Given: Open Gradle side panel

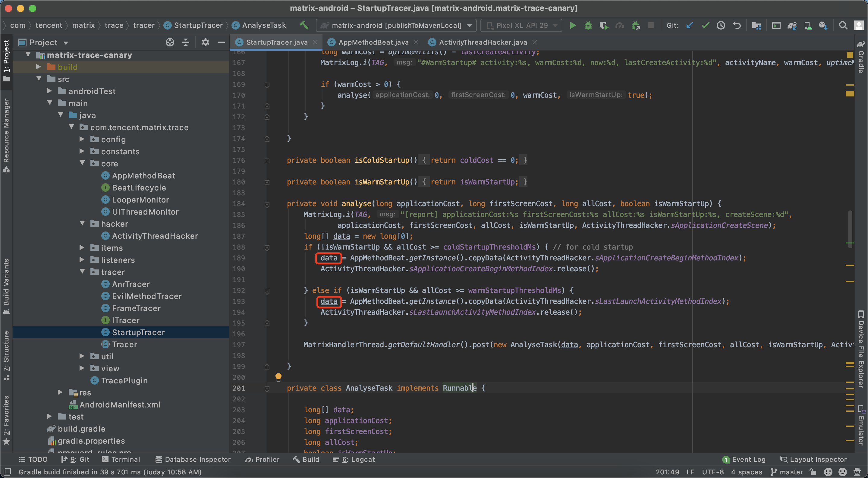Looking at the screenshot, I should 861,57.
